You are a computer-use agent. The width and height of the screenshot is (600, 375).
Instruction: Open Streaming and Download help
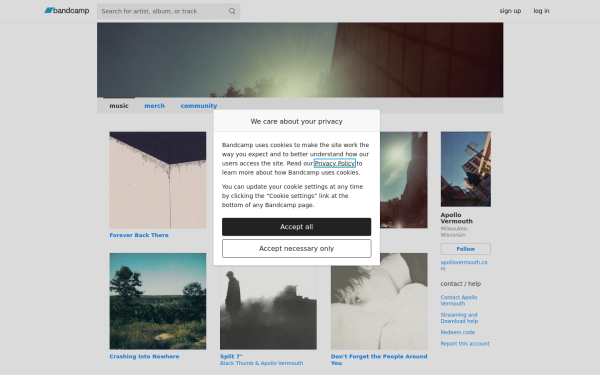[x=459, y=318]
